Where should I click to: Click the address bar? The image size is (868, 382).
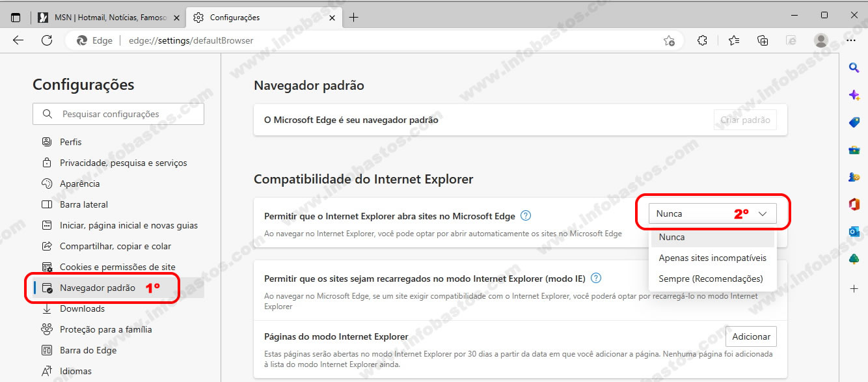[x=374, y=40]
